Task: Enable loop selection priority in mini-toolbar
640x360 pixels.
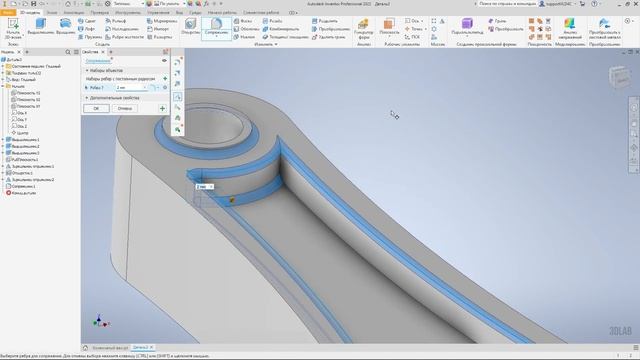Action: click(178, 107)
